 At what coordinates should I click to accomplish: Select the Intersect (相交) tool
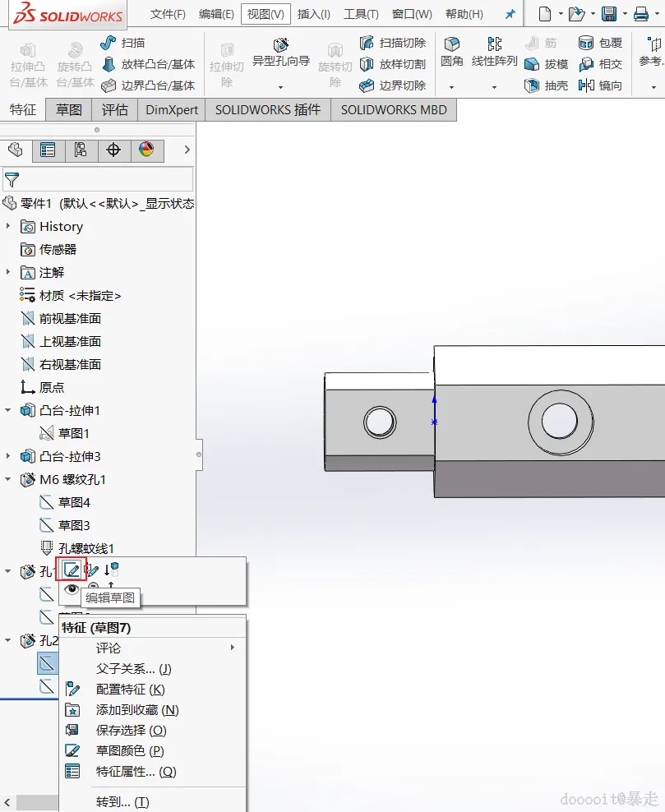pyautogui.click(x=600, y=64)
